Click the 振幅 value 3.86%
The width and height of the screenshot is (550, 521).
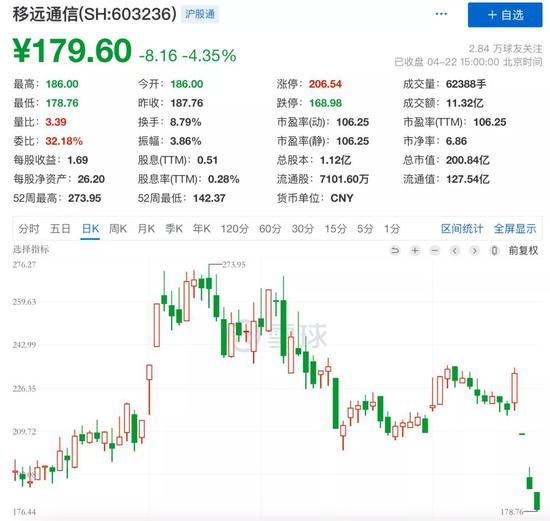point(186,141)
